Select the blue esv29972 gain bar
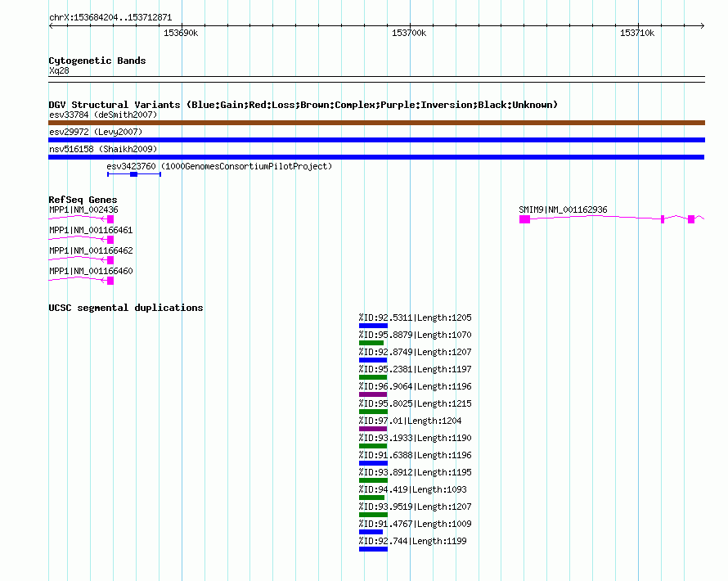Screen dimensions: 728x581 click(376, 140)
